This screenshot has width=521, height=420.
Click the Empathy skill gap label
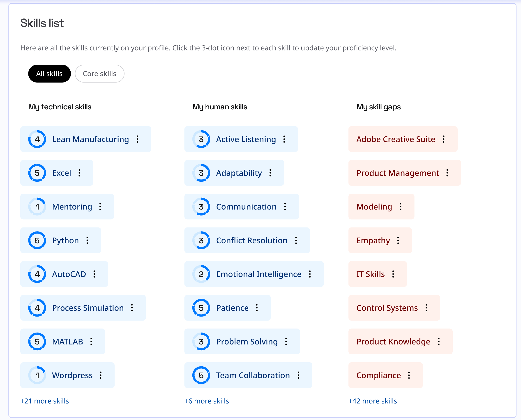click(x=373, y=241)
